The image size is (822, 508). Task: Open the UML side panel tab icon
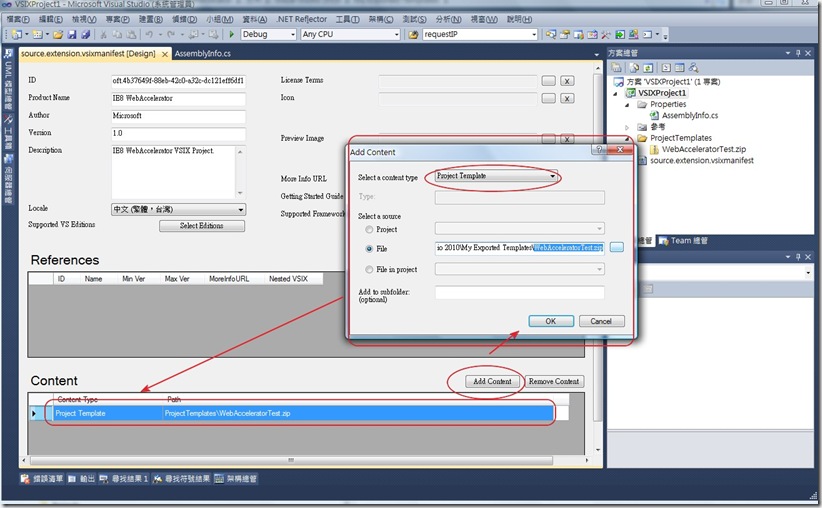tap(8, 54)
